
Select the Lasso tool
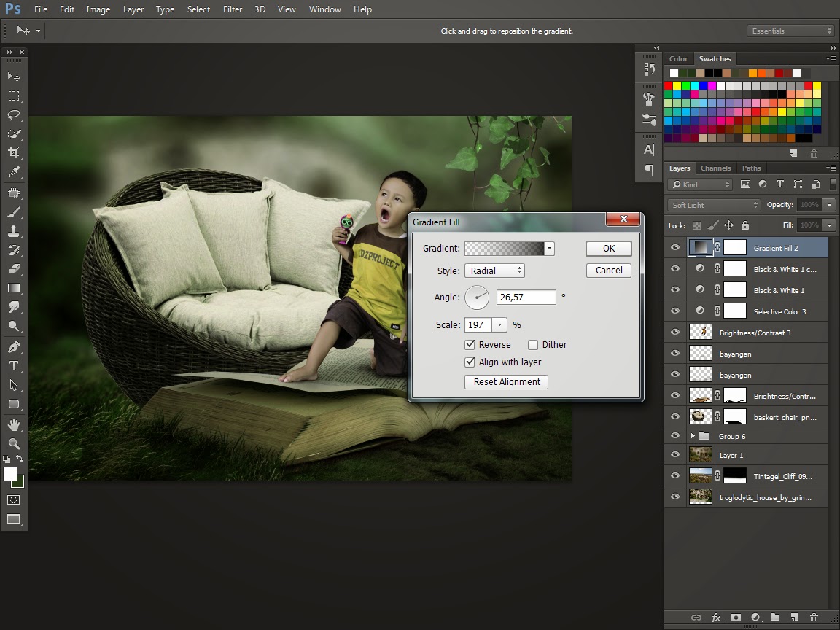(14, 115)
